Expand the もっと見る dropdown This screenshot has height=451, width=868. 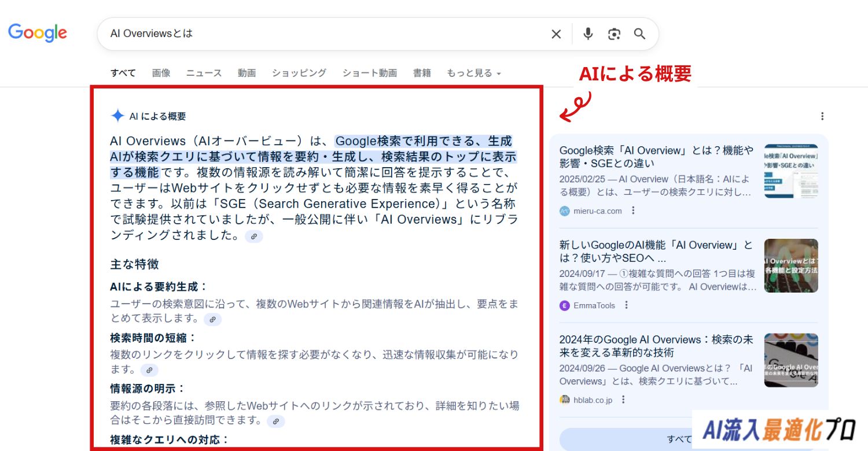473,73
